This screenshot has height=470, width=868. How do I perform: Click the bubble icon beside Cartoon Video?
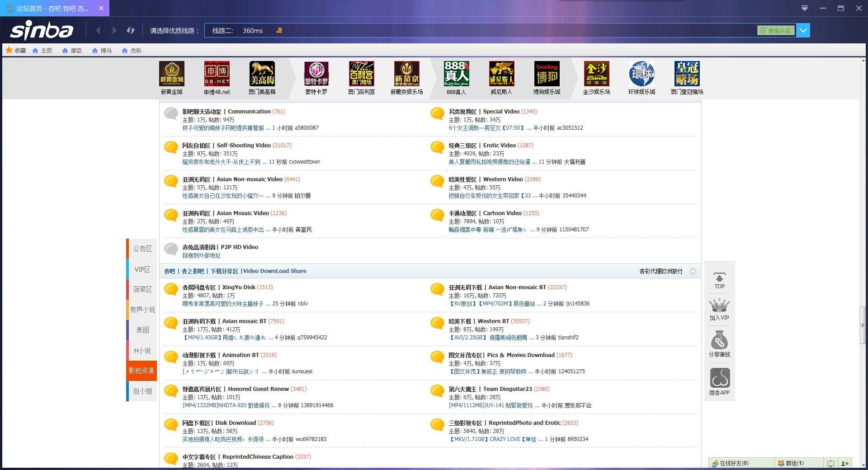(x=437, y=215)
